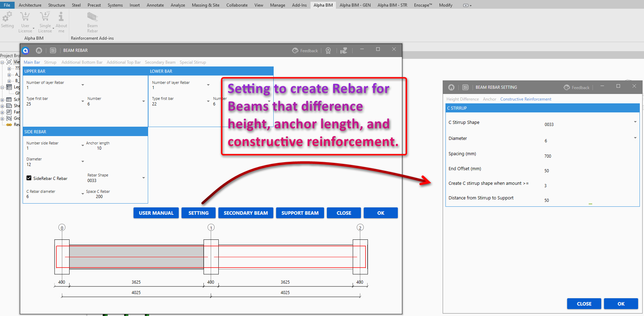Screen dimensions: 644x316
Task: Launch the Beam Rebar add-in tool
Action: (x=92, y=22)
